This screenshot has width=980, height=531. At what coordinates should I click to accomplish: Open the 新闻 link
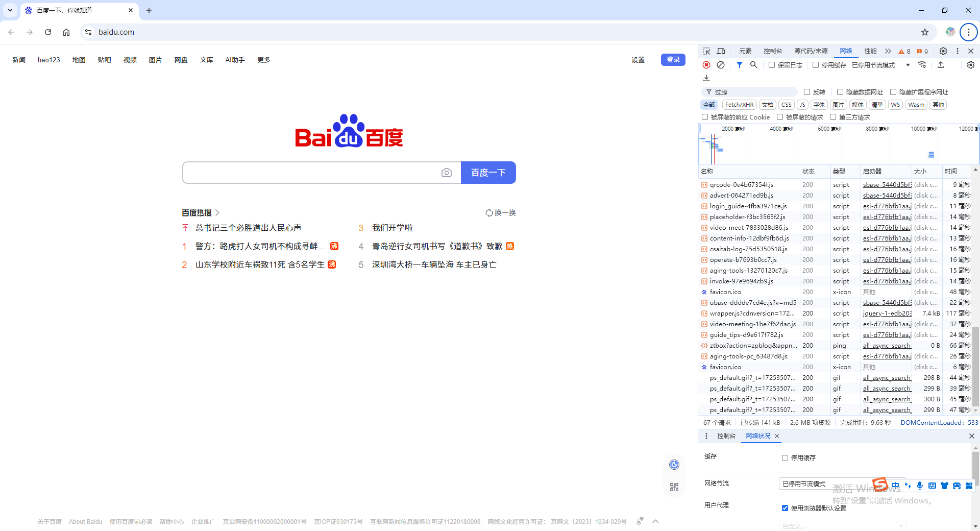pos(19,60)
